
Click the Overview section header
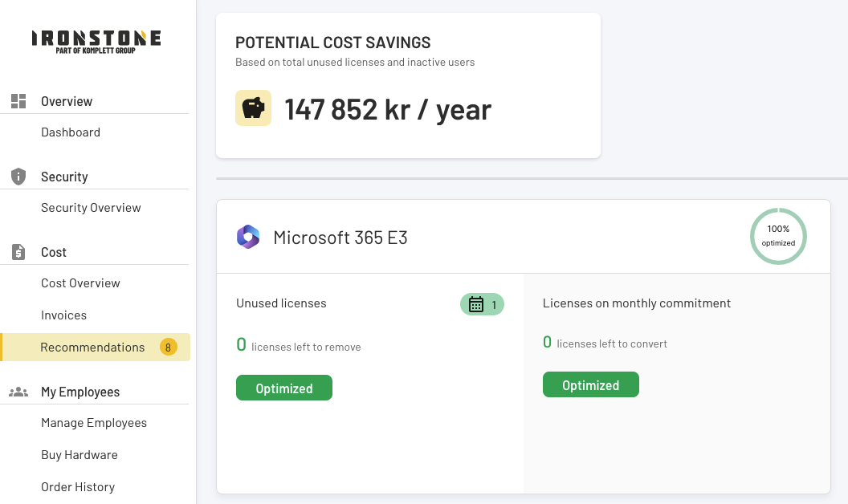pos(67,102)
